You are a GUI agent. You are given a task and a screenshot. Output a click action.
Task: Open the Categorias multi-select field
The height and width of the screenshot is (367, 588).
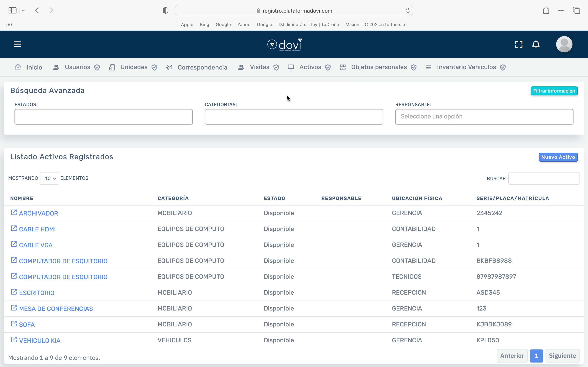pos(294,117)
